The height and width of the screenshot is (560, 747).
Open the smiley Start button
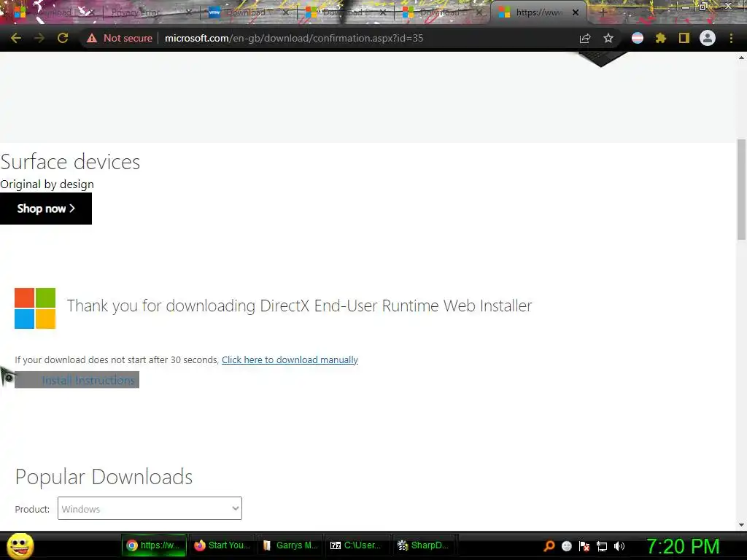click(20, 545)
